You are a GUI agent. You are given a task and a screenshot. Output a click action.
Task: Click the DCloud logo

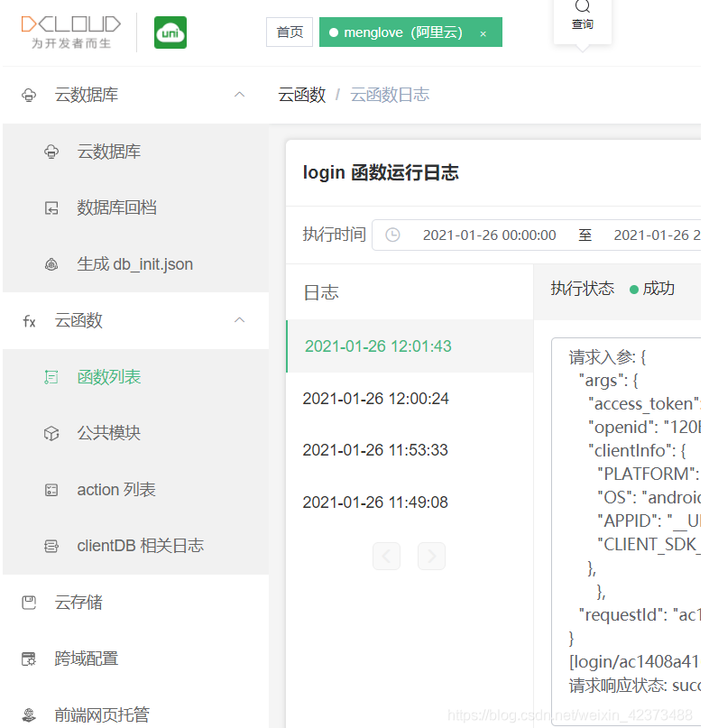tap(70, 32)
